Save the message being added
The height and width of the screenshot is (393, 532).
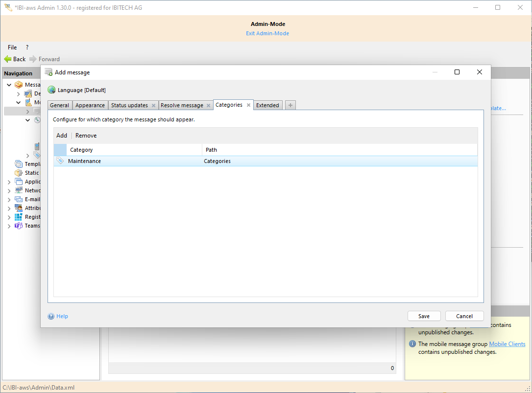423,316
